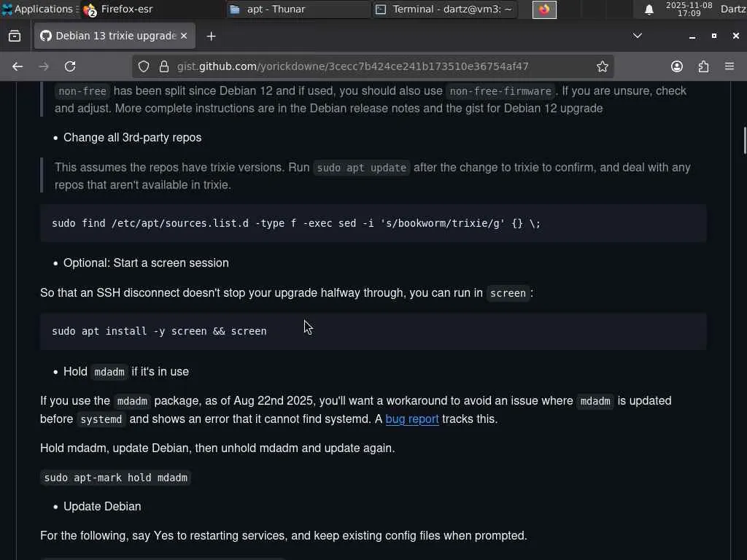Click the shield tracking protection icon
747x560 pixels.
point(144,66)
